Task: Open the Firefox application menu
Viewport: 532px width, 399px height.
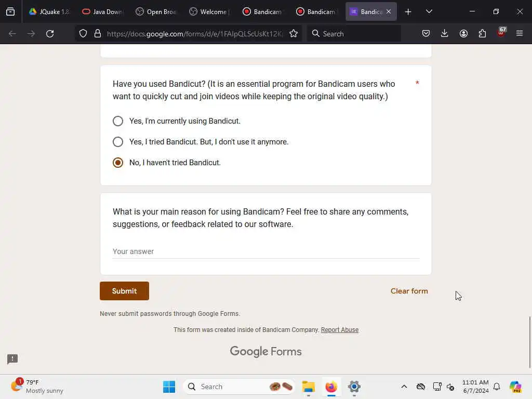Action: (520, 34)
